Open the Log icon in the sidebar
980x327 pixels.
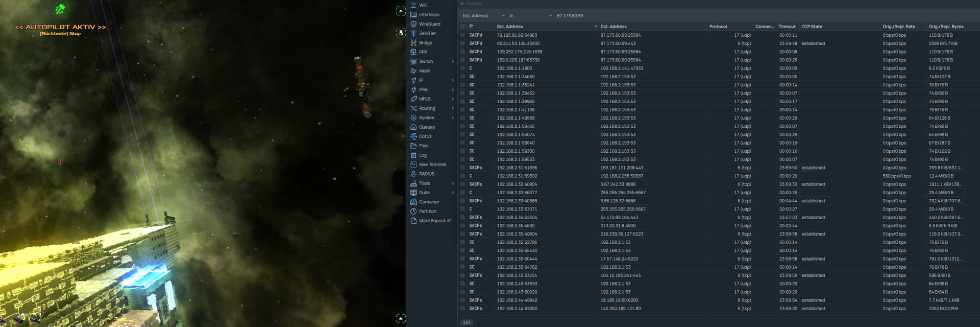pos(413,155)
